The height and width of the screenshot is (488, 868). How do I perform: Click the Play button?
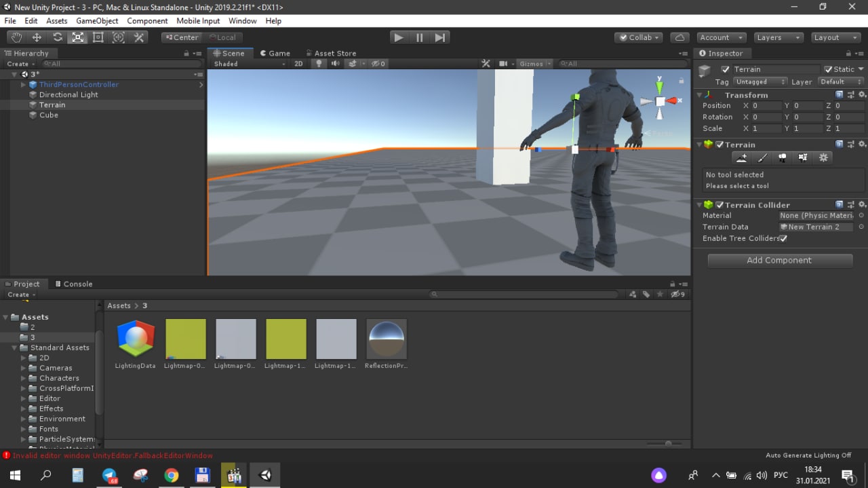[399, 37]
